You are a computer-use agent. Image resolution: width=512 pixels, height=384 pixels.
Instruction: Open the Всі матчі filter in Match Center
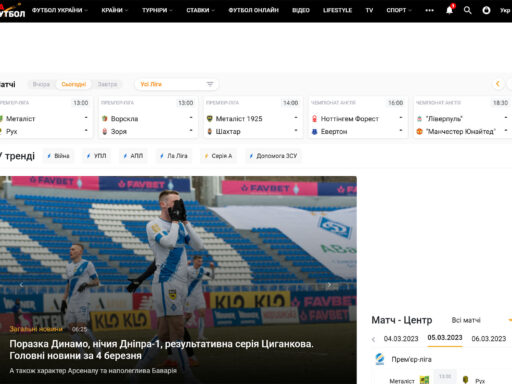pos(466,320)
